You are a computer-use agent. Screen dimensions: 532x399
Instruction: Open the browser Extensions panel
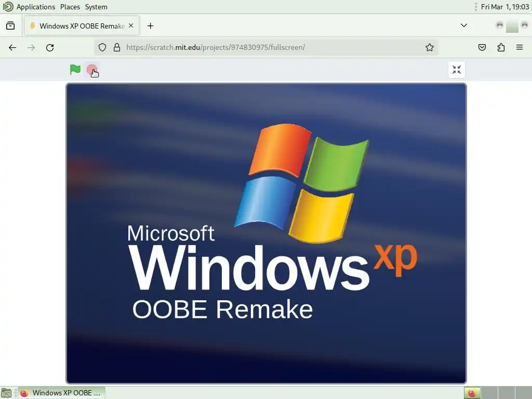tap(501, 47)
